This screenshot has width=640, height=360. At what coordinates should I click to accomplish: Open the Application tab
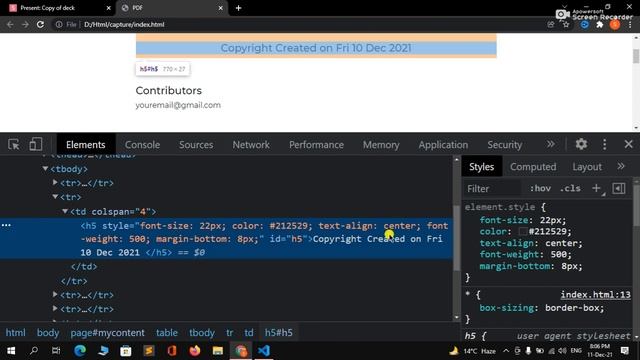[443, 144]
